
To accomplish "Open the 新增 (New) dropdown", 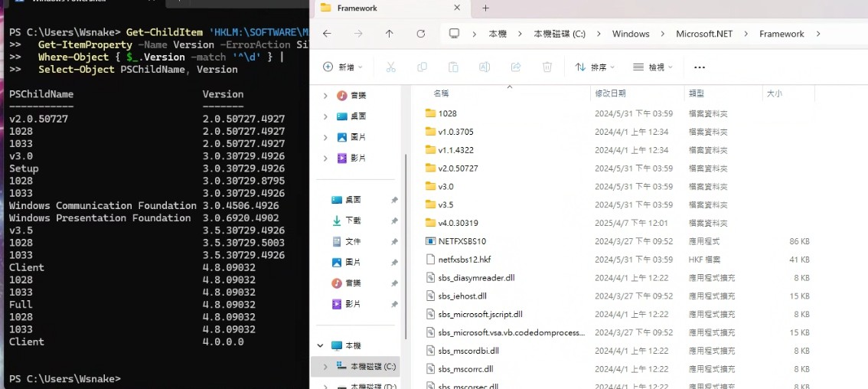I will point(343,67).
